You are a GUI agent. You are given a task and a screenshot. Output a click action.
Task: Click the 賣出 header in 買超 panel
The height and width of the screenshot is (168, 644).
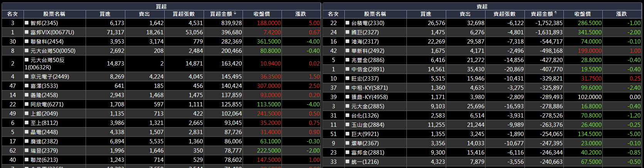pos(144,14)
